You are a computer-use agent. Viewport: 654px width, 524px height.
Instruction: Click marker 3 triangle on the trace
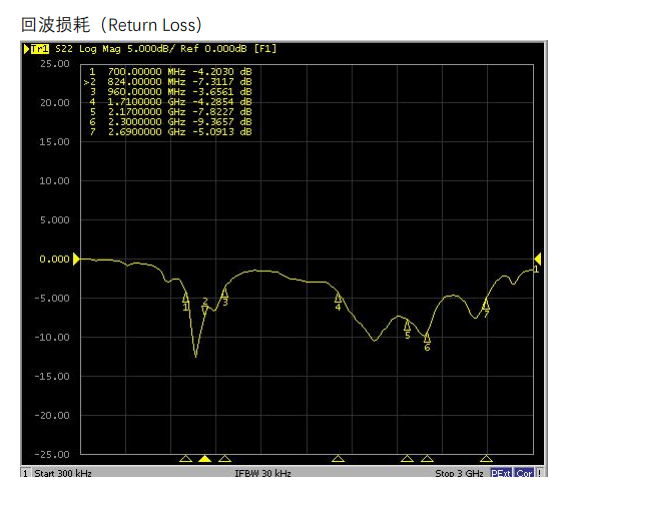tap(224, 293)
